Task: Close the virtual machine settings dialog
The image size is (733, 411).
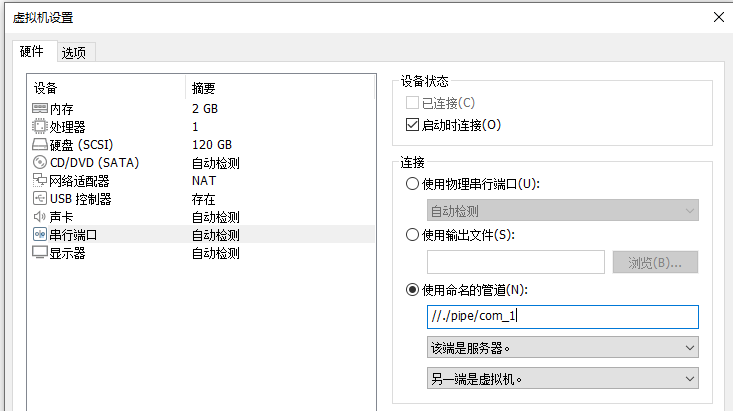Action: pos(717,17)
